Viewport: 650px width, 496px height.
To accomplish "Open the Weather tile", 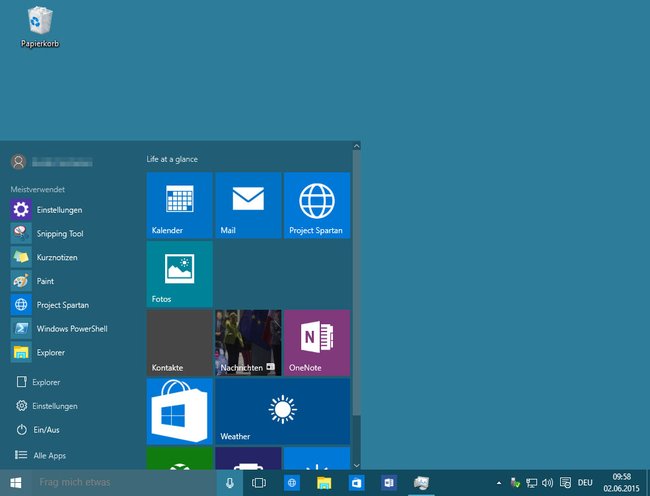I will (283, 411).
